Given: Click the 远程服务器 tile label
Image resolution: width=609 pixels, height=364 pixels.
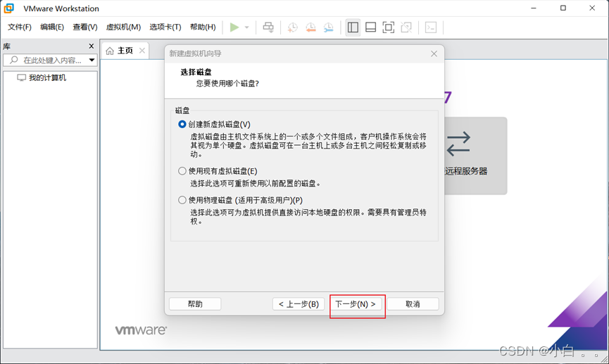Looking at the screenshot, I should click(466, 171).
